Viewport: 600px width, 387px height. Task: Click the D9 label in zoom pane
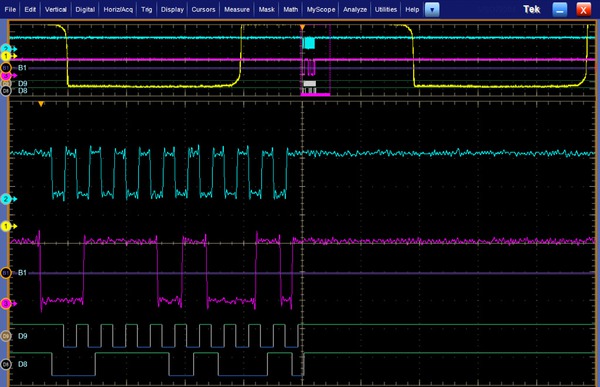click(23, 336)
